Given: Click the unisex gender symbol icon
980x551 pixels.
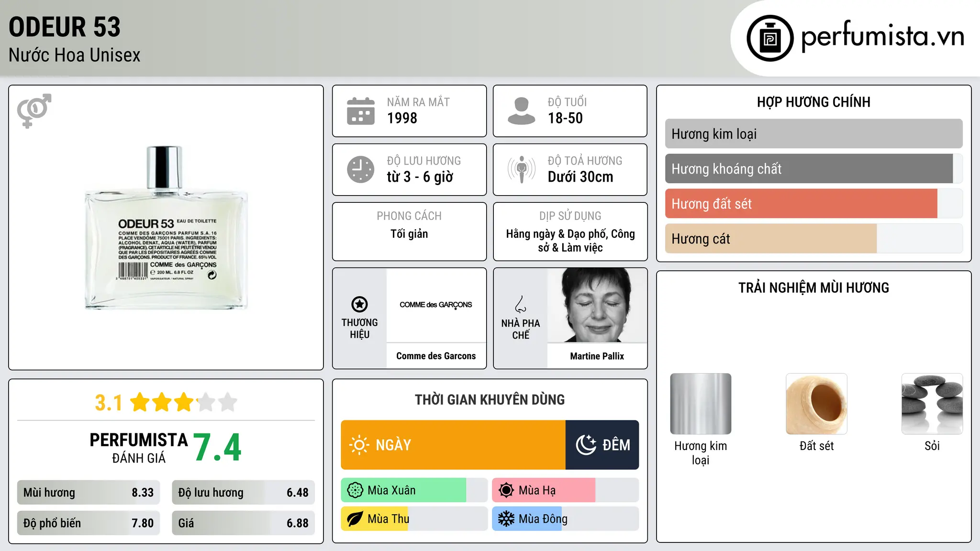Looking at the screenshot, I should (34, 110).
